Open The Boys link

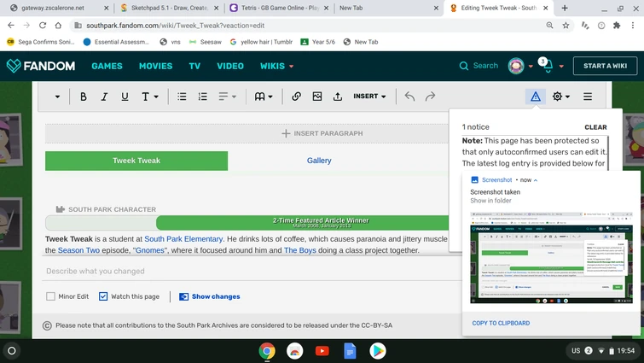299,250
